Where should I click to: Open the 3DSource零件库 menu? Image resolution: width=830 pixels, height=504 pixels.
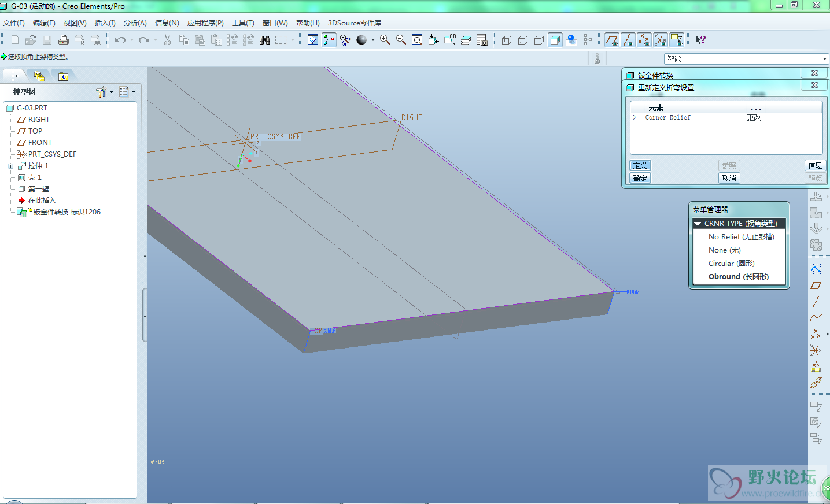click(355, 23)
